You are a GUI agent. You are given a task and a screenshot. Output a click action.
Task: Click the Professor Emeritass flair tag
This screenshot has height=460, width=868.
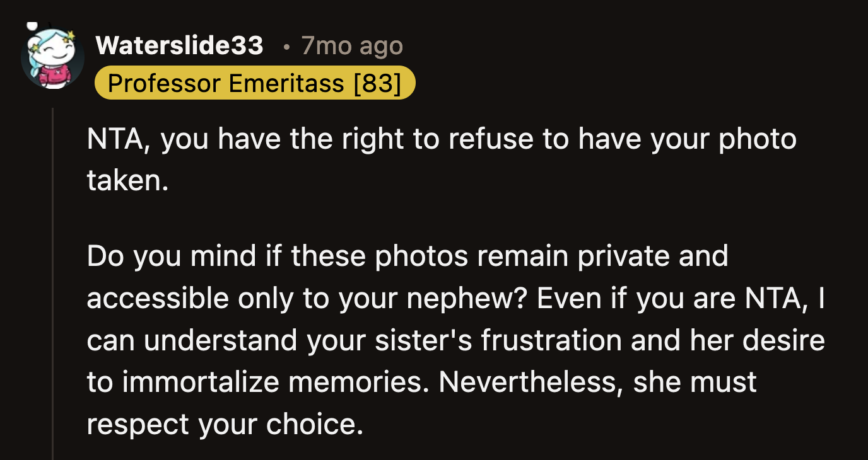click(254, 83)
